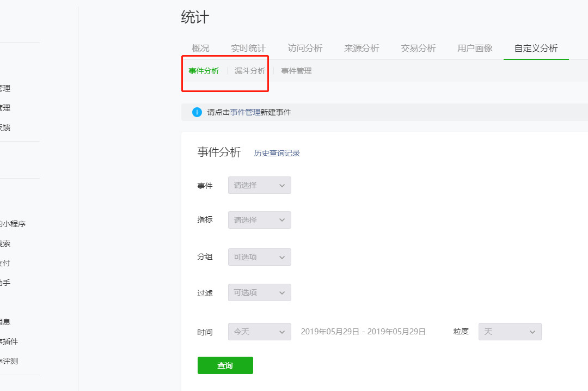This screenshot has height=391, width=588.
Task: Select the 自定义分析 tab
Action: (536, 48)
